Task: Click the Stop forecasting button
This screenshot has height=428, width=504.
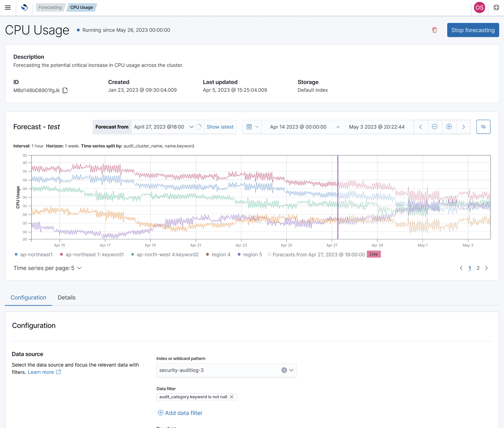Action: (x=473, y=30)
